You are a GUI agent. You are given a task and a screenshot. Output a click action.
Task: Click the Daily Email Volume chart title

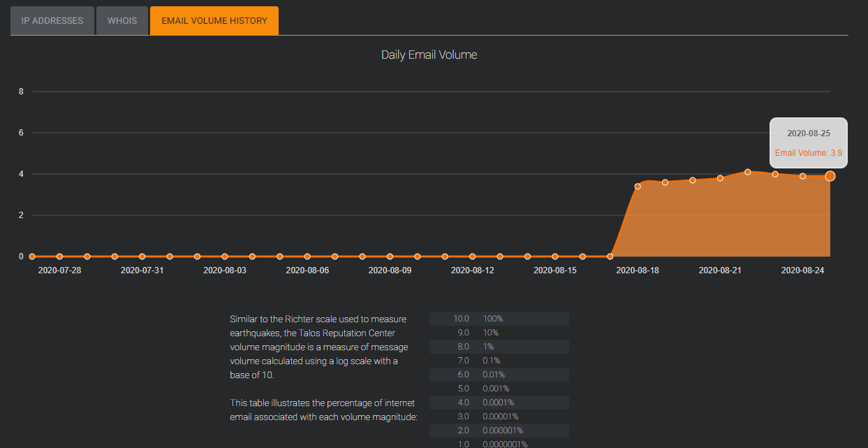(x=429, y=55)
